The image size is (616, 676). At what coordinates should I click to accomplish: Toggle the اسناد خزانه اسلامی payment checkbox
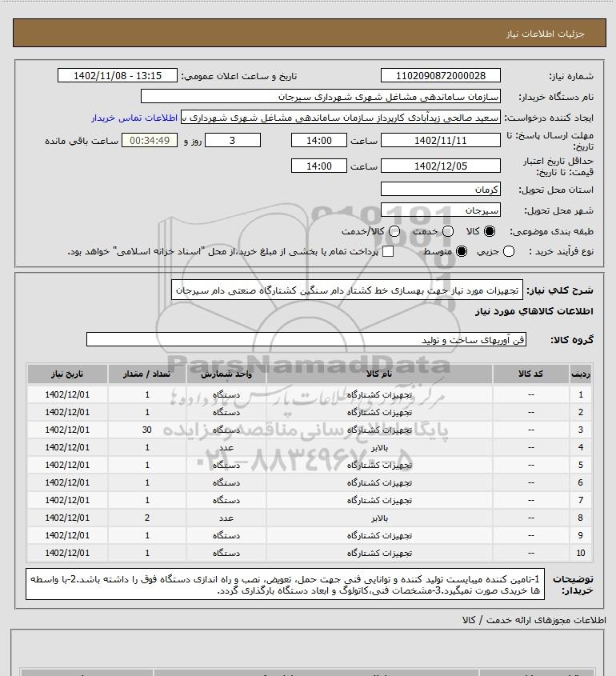388,251
